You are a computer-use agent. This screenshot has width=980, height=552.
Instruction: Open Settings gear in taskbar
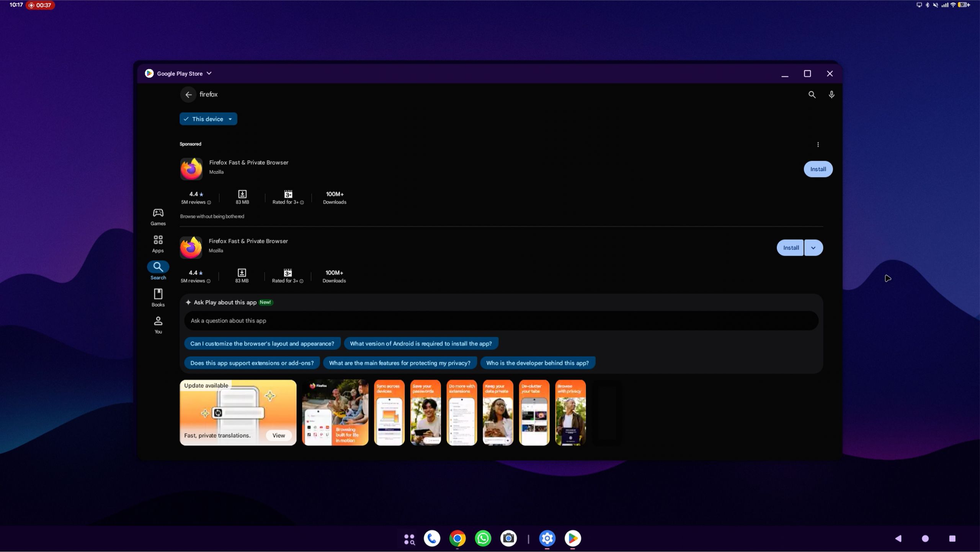(x=547, y=539)
